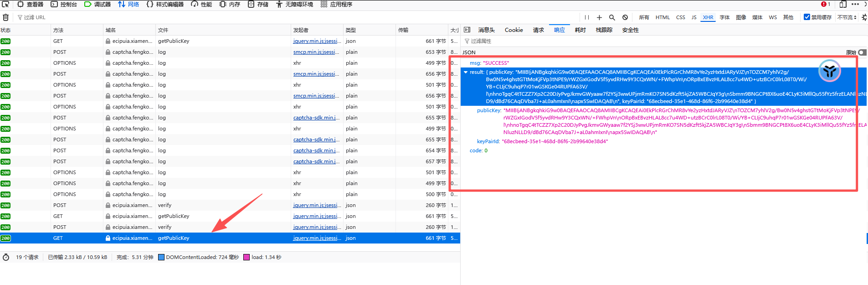Filter requests by 图像 (Images)
The height and width of the screenshot is (285, 868).
(741, 17)
